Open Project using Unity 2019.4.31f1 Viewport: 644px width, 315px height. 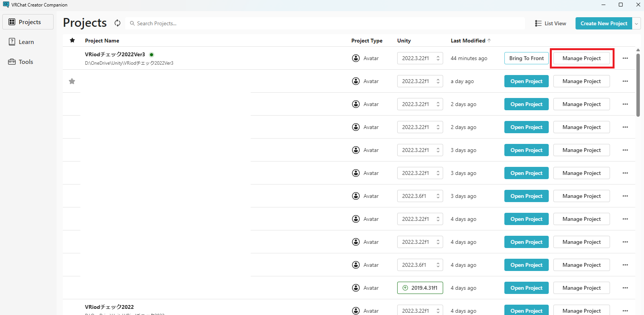[526, 288]
